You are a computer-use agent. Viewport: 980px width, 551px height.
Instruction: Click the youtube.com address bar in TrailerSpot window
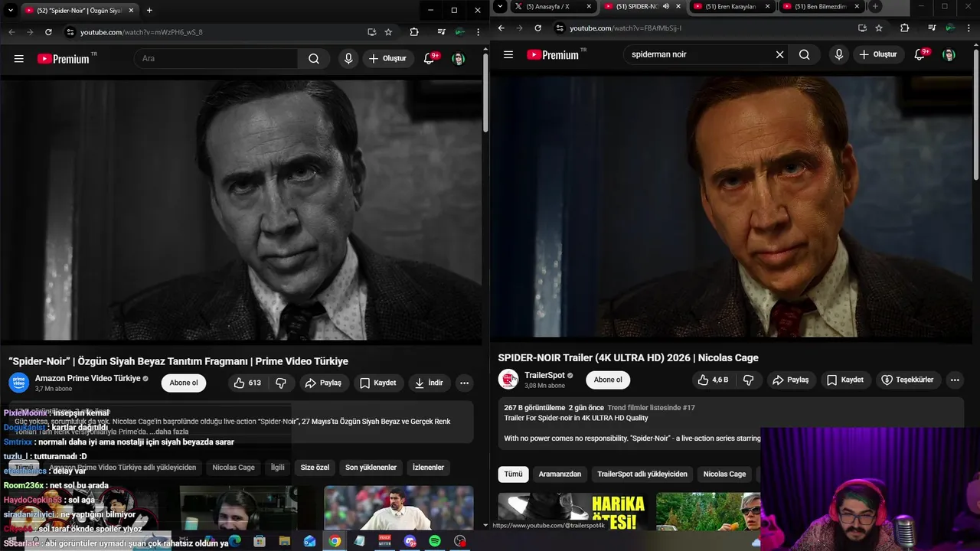(701, 28)
